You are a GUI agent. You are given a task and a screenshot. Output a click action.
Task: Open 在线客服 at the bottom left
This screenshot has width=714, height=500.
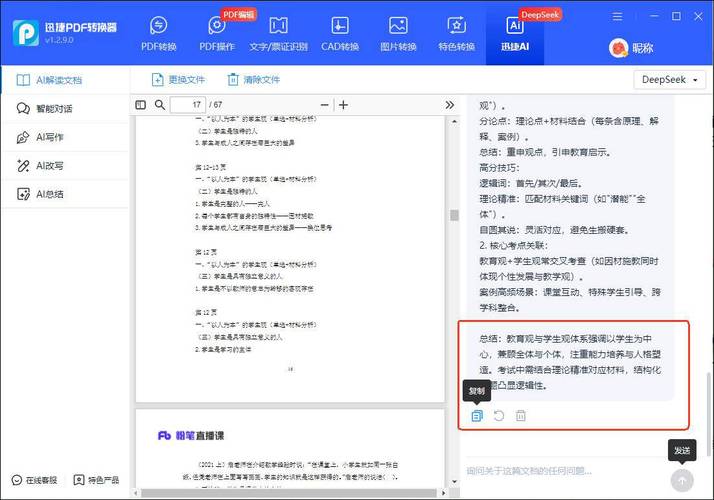pyautogui.click(x=35, y=480)
